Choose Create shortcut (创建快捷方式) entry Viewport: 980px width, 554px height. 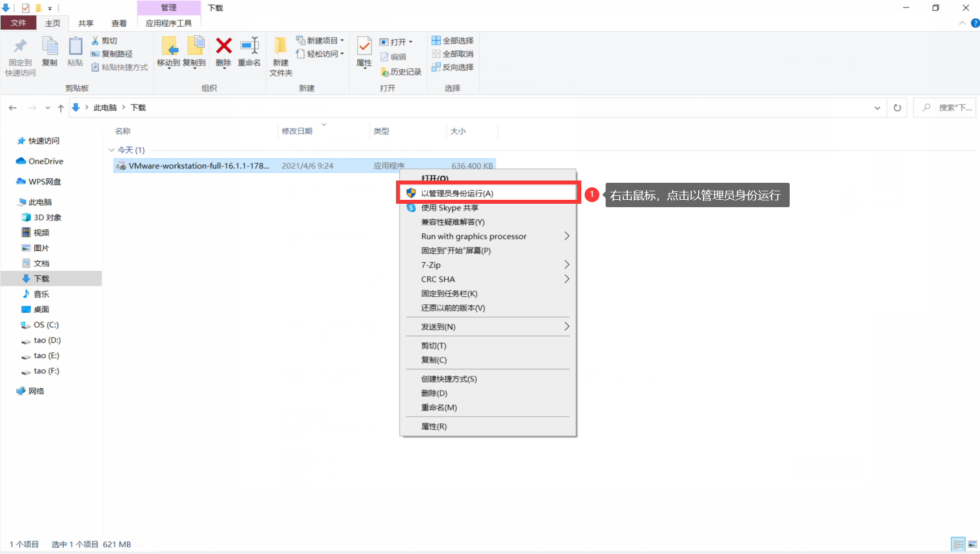(487, 379)
